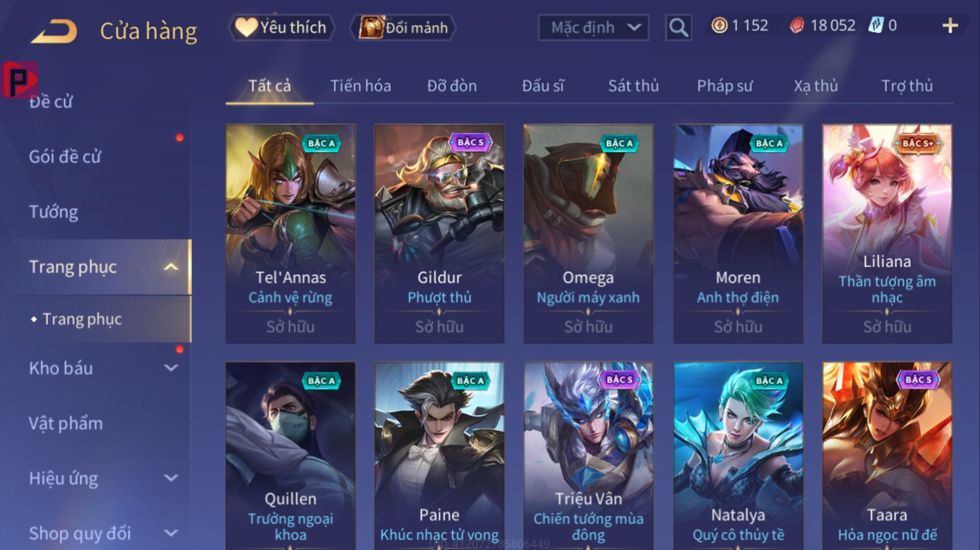
Task: Click the blue voucher currency icon
Action: tap(875, 25)
